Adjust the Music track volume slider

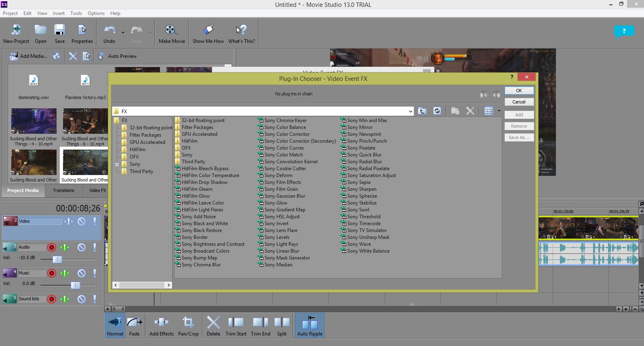[75, 285]
